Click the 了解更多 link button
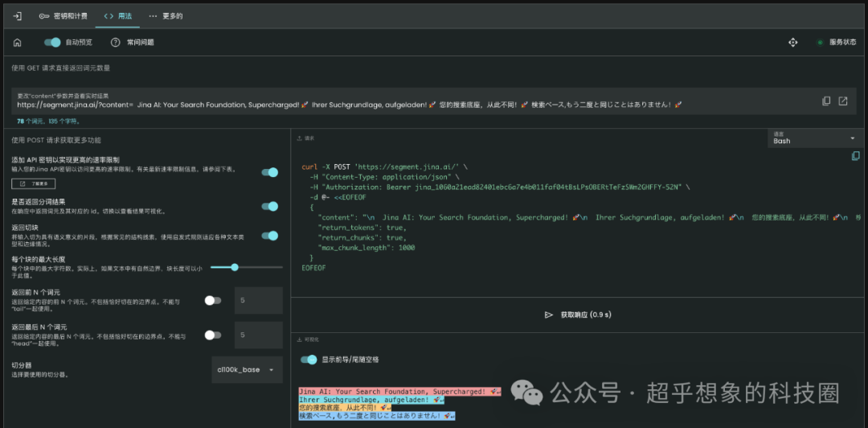Image resolution: width=868 pixels, height=428 pixels. pyautogui.click(x=34, y=184)
